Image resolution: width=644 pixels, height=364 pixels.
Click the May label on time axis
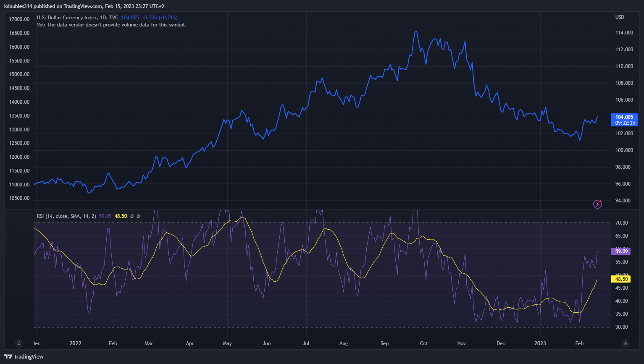(227, 343)
